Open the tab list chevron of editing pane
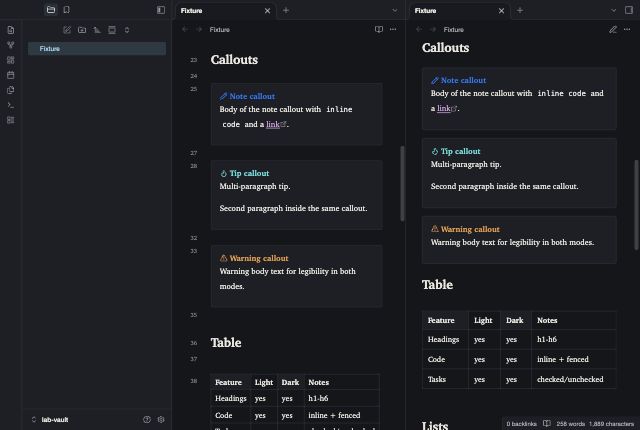Image resolution: width=640 pixels, height=430 pixels. [395, 11]
